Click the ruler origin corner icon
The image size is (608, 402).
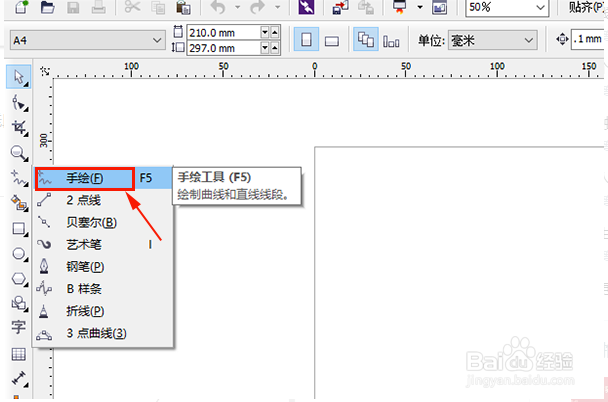coord(45,71)
